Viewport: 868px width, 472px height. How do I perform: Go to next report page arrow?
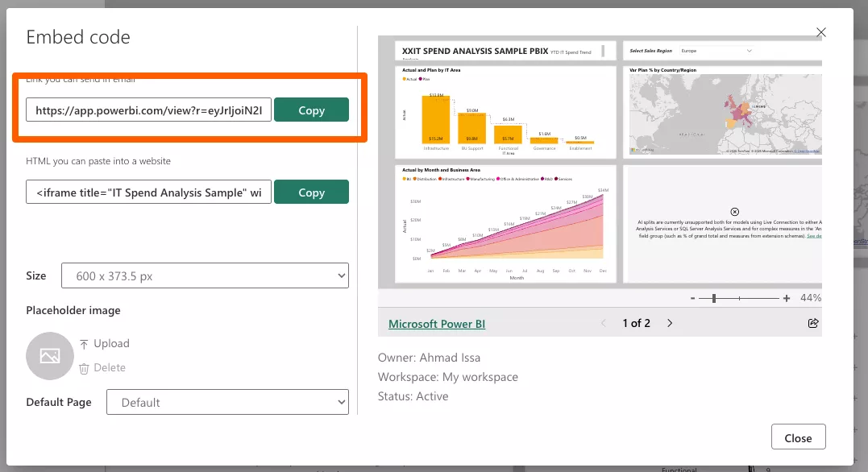click(670, 323)
